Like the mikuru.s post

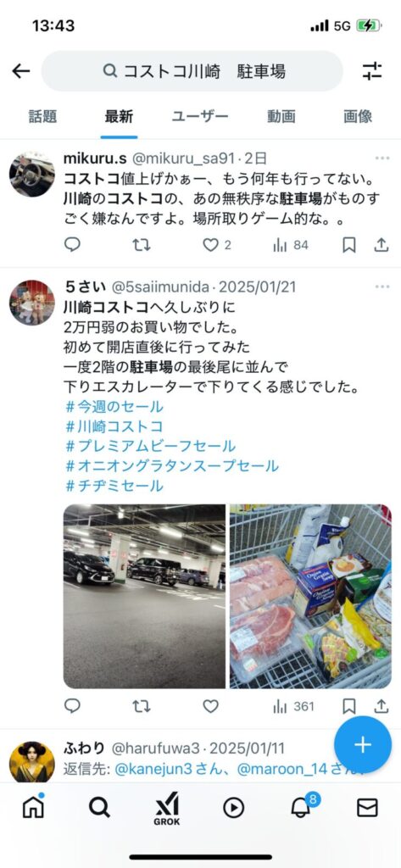point(210,245)
